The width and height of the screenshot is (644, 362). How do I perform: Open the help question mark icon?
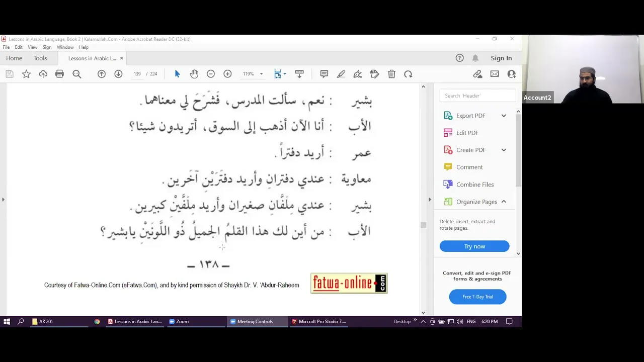459,58
